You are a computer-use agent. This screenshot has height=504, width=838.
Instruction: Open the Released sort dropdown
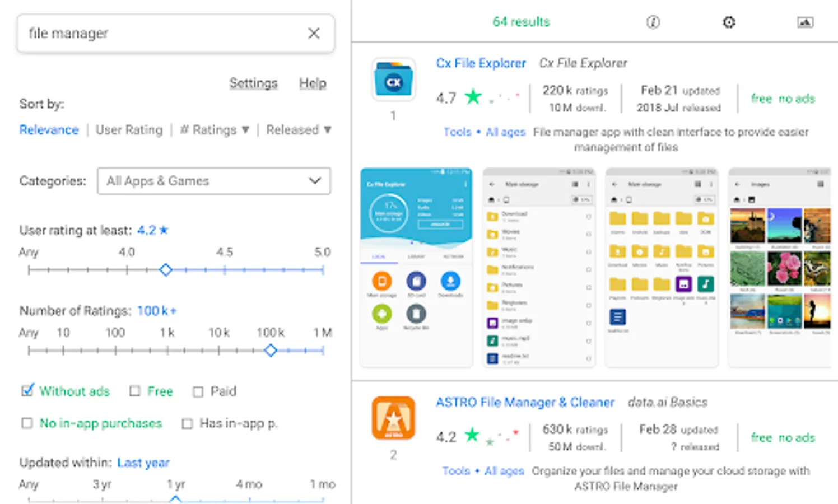click(x=299, y=130)
